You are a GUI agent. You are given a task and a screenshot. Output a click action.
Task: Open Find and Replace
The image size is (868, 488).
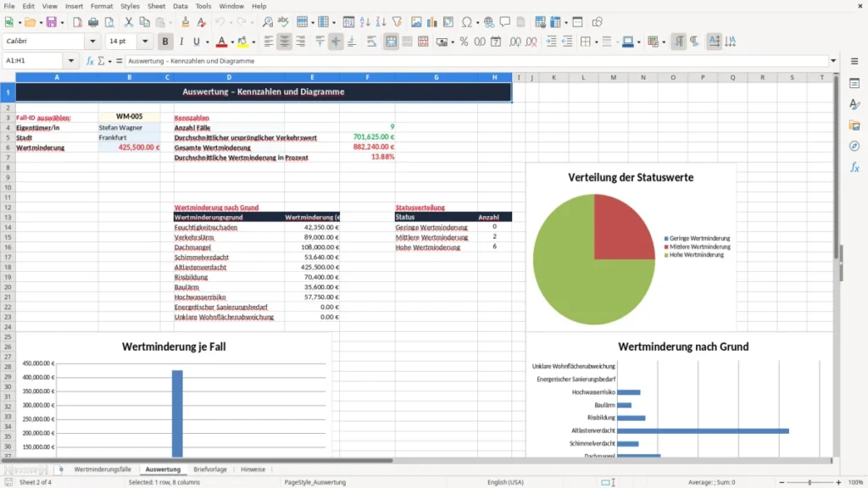click(267, 22)
